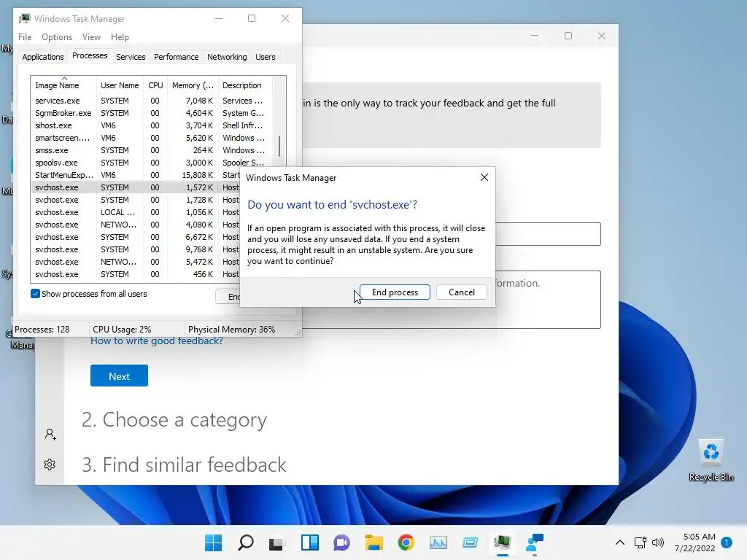
Task: Click Feedback Hub details text box
Action: pos(548,300)
